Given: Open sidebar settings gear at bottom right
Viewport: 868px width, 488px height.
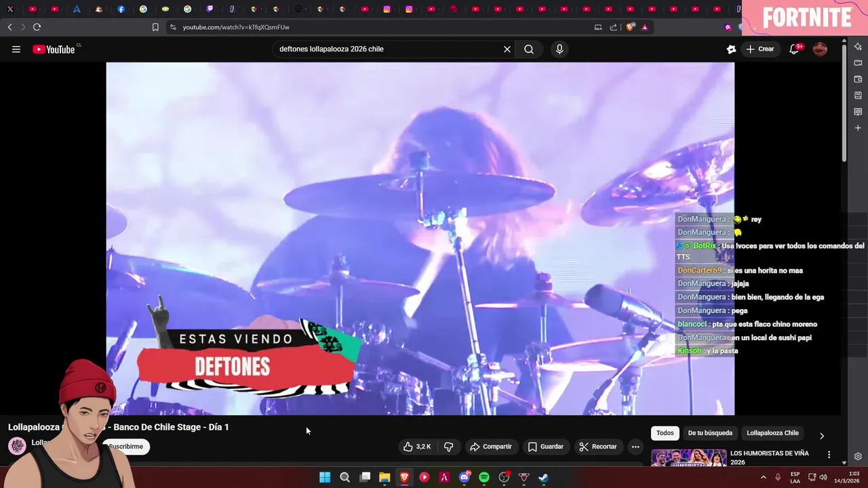Looking at the screenshot, I should pyautogui.click(x=858, y=456).
